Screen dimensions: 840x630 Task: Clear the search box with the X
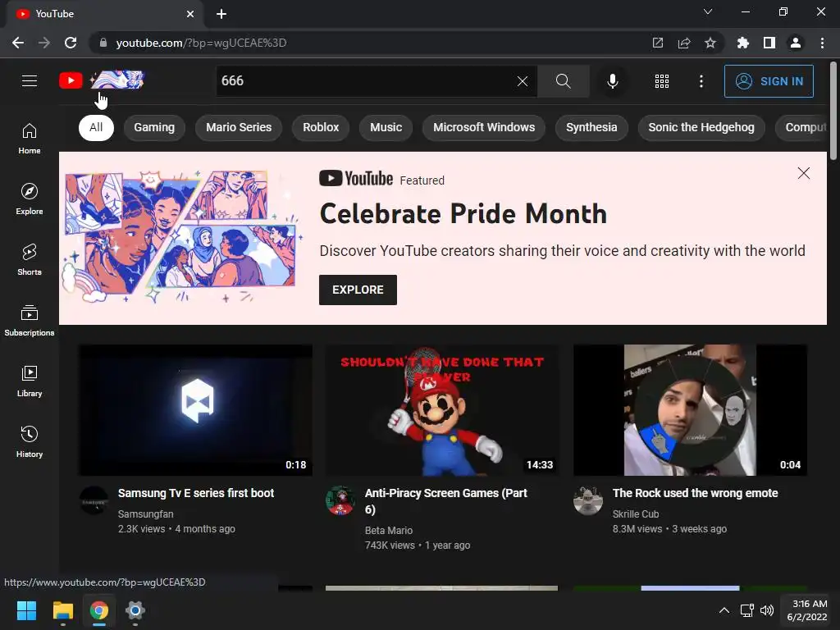click(x=523, y=81)
